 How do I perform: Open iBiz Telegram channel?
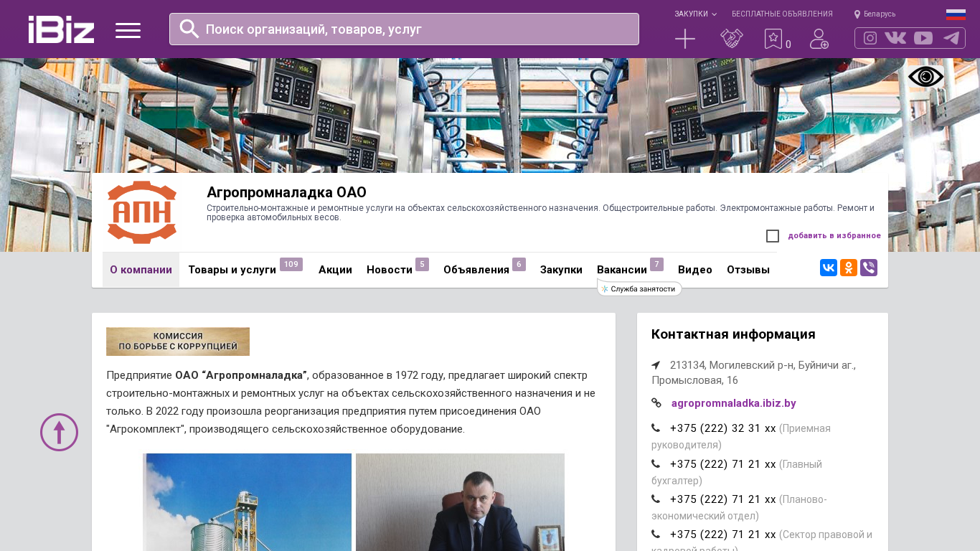click(951, 38)
